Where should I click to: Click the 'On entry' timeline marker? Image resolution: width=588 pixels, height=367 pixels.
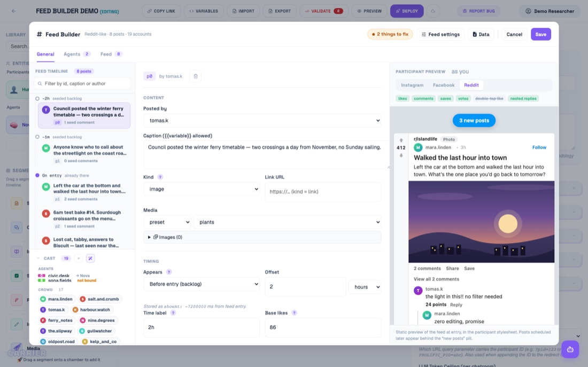pos(37,175)
